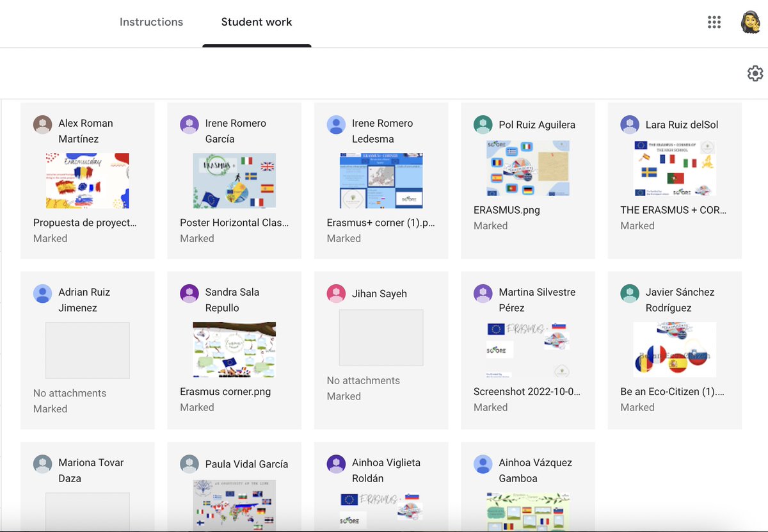Click the 'Poster Horizontal Clas…' file name
The image size is (768, 532).
click(x=234, y=223)
